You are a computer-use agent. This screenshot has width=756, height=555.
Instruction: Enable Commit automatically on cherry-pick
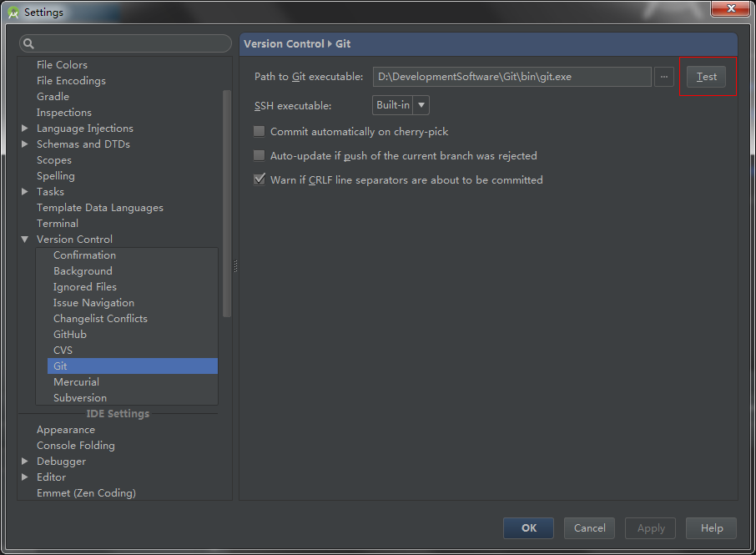click(x=260, y=132)
